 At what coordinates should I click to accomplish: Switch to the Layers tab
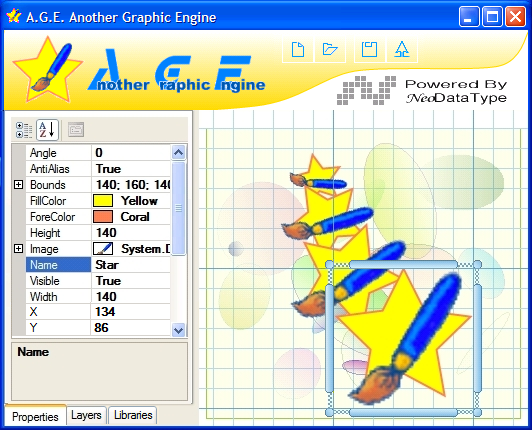[86, 415]
